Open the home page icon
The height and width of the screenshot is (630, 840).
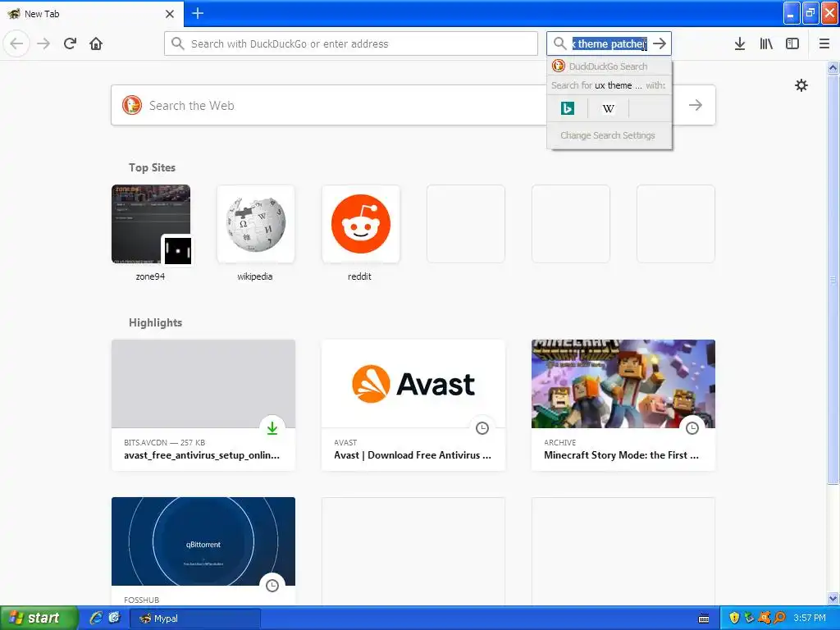tap(96, 43)
